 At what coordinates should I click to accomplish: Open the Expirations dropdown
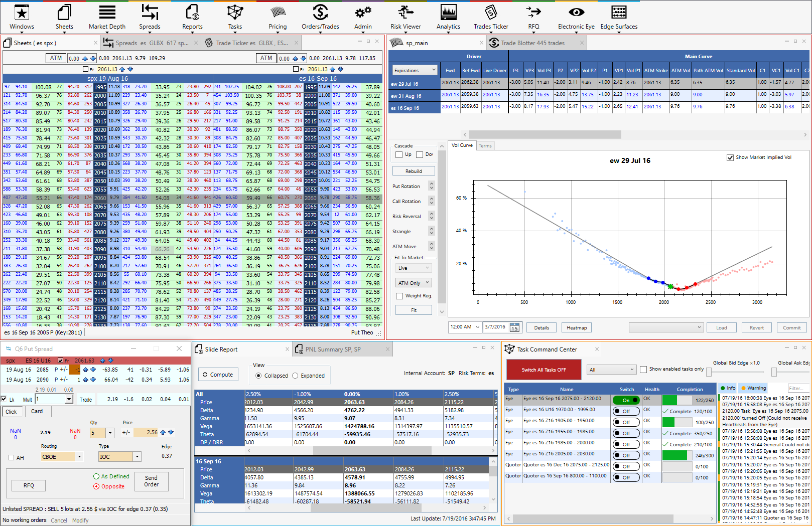415,70
